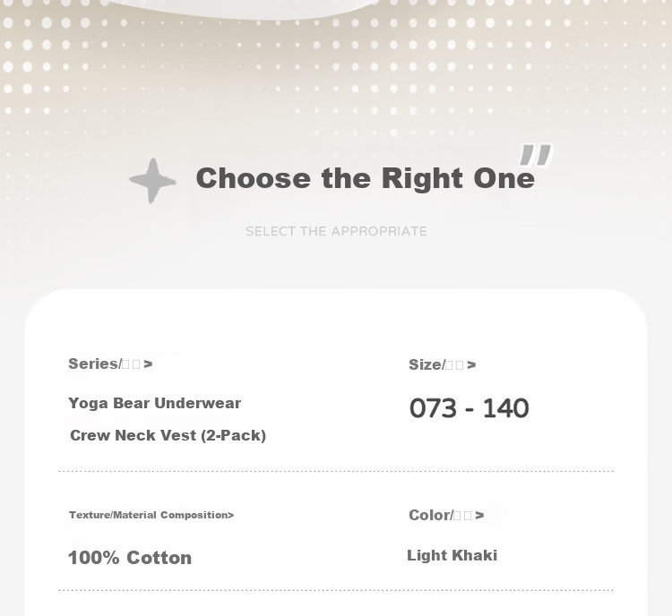The height and width of the screenshot is (616, 672).
Task: Click the SELECT THE APPROPRIATE subtitle
Action: click(x=336, y=231)
